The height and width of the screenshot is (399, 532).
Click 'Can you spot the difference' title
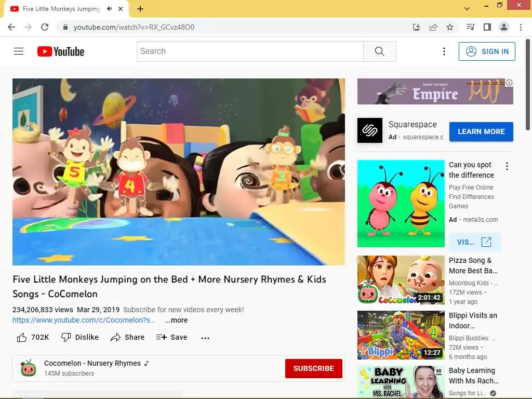[471, 170]
